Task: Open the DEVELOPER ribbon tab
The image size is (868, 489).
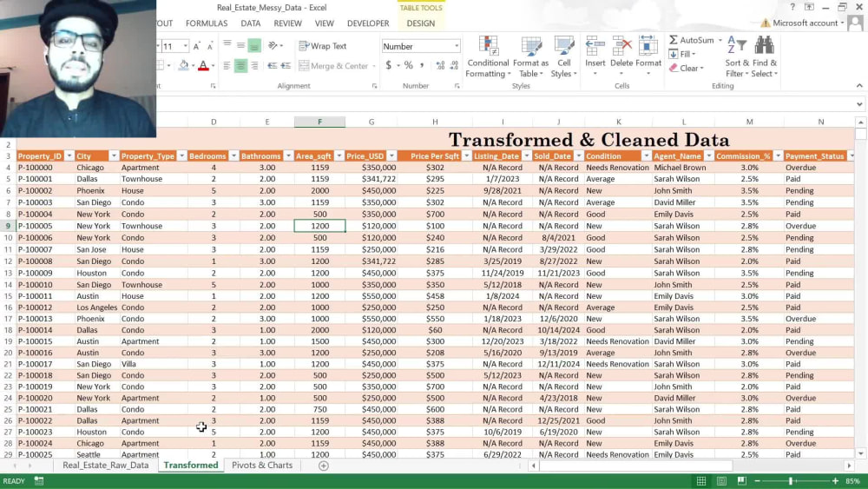Action: pyautogui.click(x=368, y=23)
